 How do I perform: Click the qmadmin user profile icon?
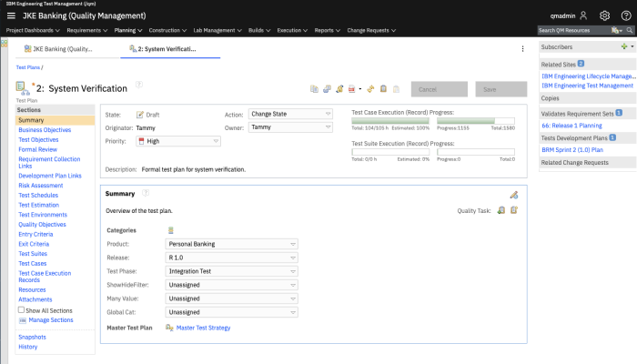click(584, 16)
